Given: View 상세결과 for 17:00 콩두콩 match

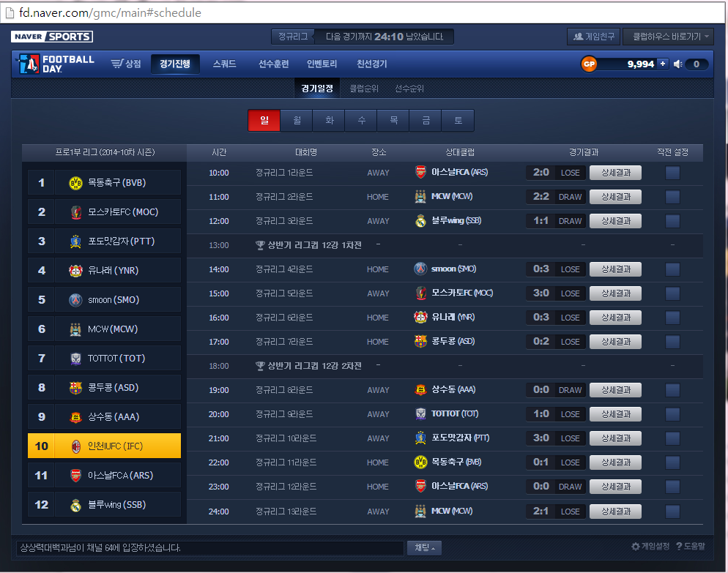Looking at the screenshot, I should 616,342.
